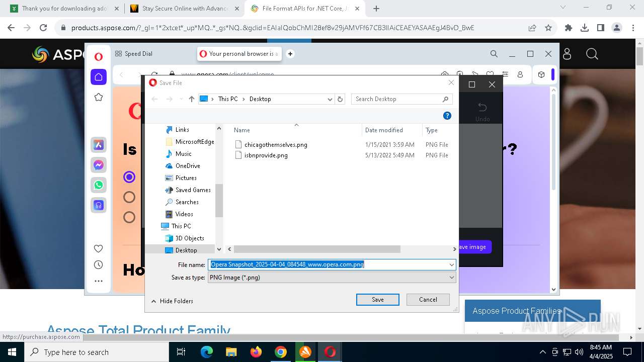Open Opera sidebar three-dots options
644x362 pixels.
[x=99, y=281]
